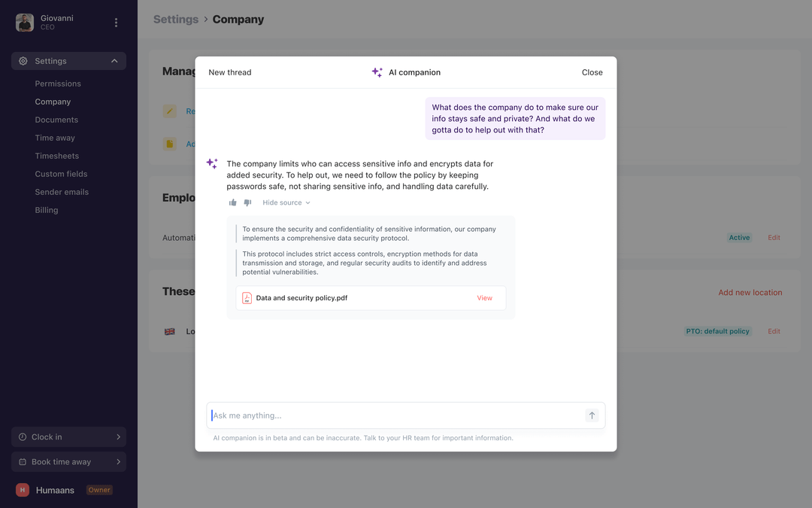Click the thumbs up feedback icon

(x=232, y=202)
